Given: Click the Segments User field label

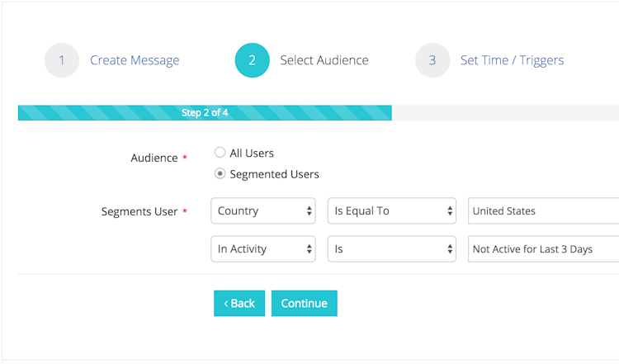Looking at the screenshot, I should [139, 212].
